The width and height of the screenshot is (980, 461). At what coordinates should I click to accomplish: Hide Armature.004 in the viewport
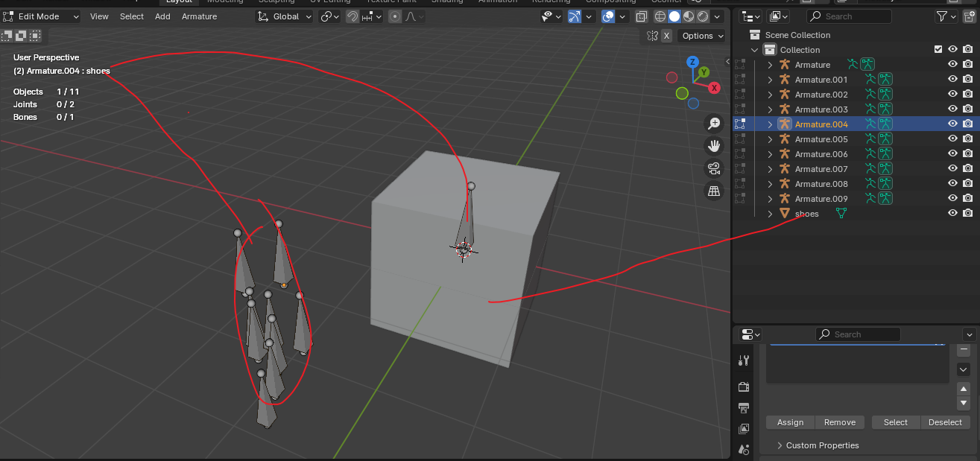[x=952, y=124]
